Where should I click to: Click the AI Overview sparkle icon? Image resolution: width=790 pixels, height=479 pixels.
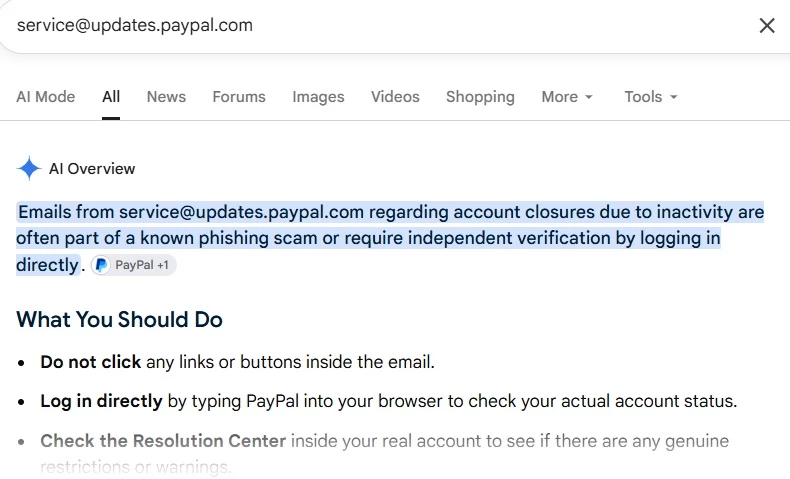(x=29, y=168)
